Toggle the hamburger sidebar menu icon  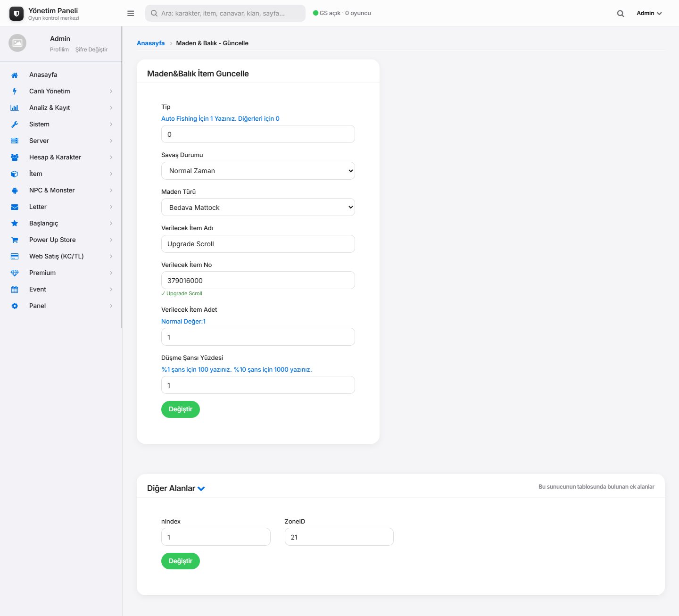coord(131,13)
